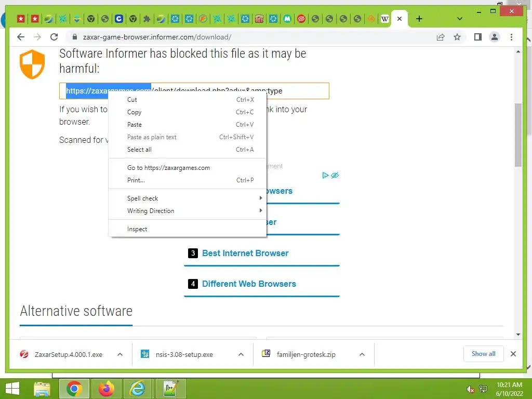Open the Best Internet Browser link
Screen dimensions: 532x399
(245, 253)
